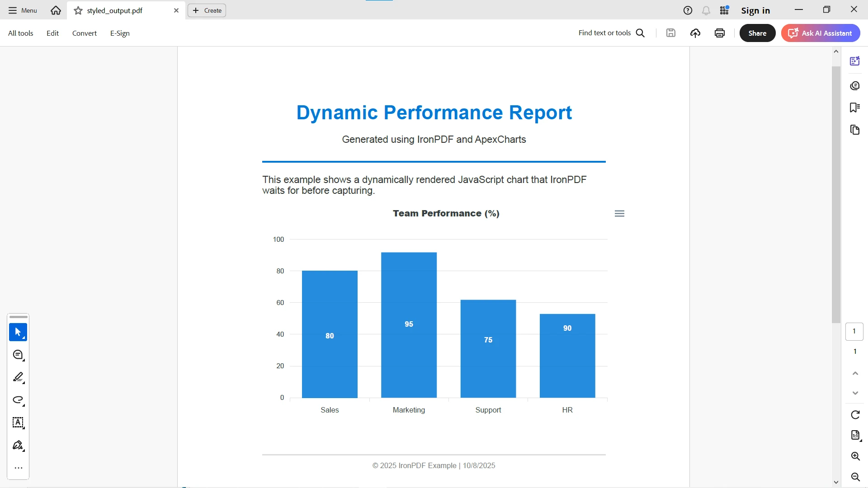Zoom in on the document
868x488 pixels.
855,456
